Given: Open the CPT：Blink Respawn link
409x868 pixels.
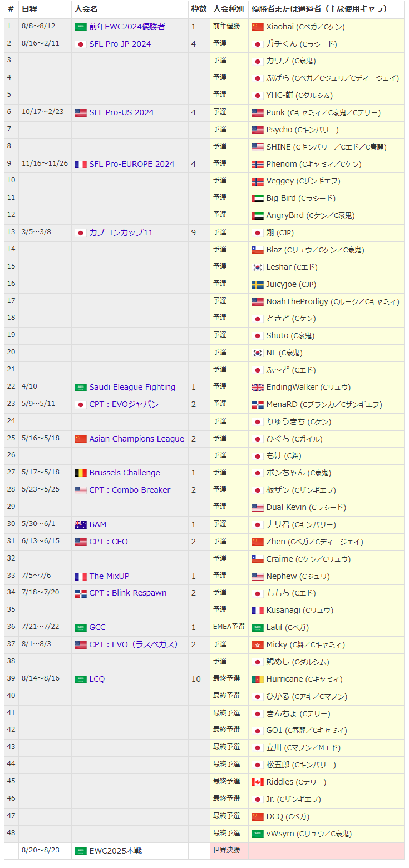Looking at the screenshot, I should pos(128,593).
